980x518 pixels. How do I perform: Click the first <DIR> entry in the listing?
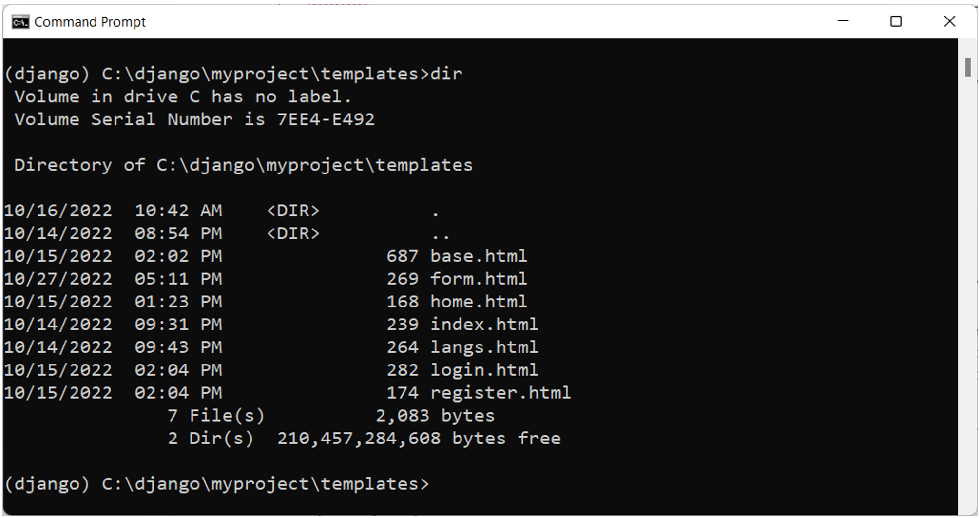pos(293,211)
